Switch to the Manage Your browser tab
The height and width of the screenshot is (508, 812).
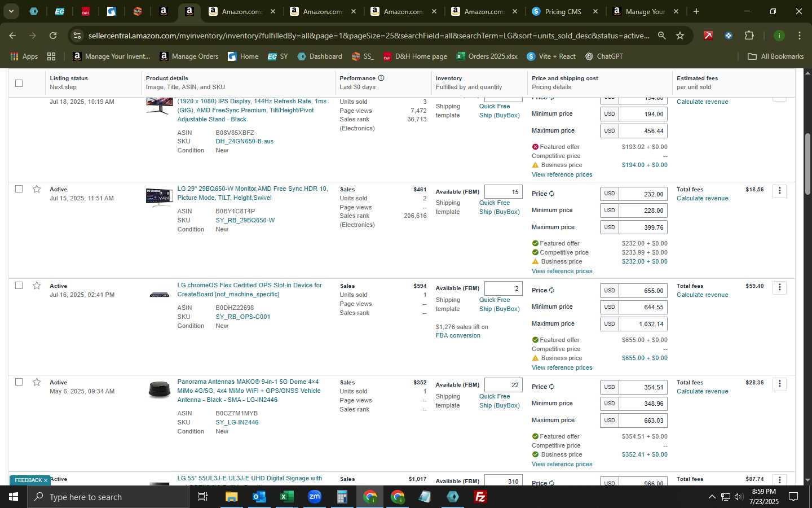pos(645,11)
